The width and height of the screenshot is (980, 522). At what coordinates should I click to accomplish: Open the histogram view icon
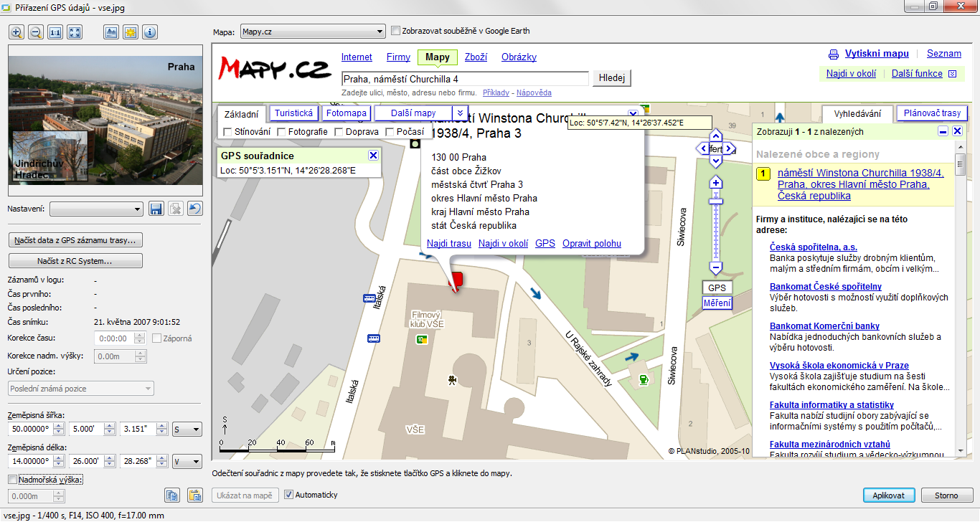coord(111,32)
